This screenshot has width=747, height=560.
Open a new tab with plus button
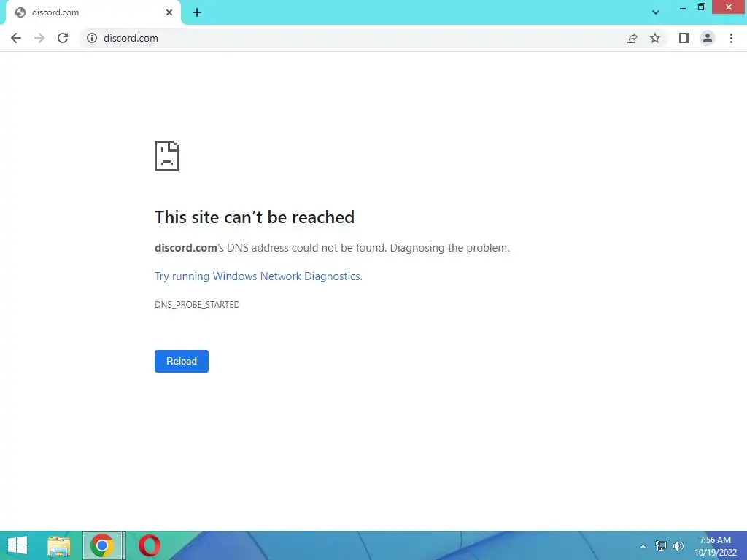pos(197,12)
